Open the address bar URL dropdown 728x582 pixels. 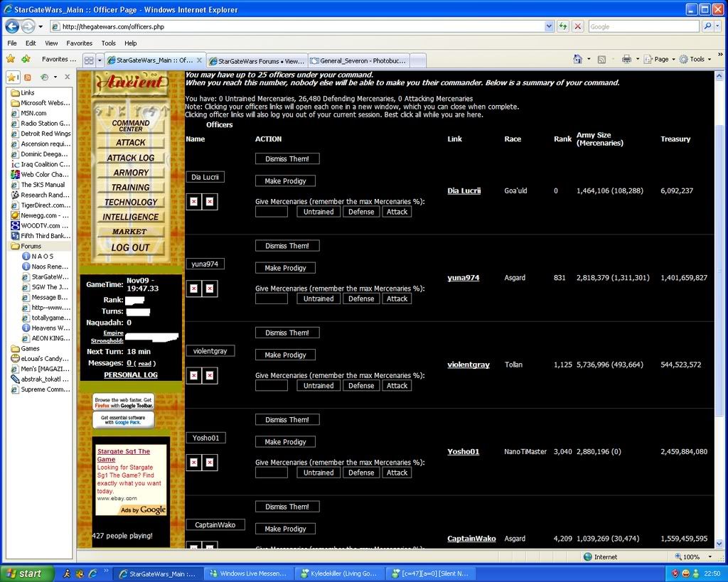(x=549, y=26)
